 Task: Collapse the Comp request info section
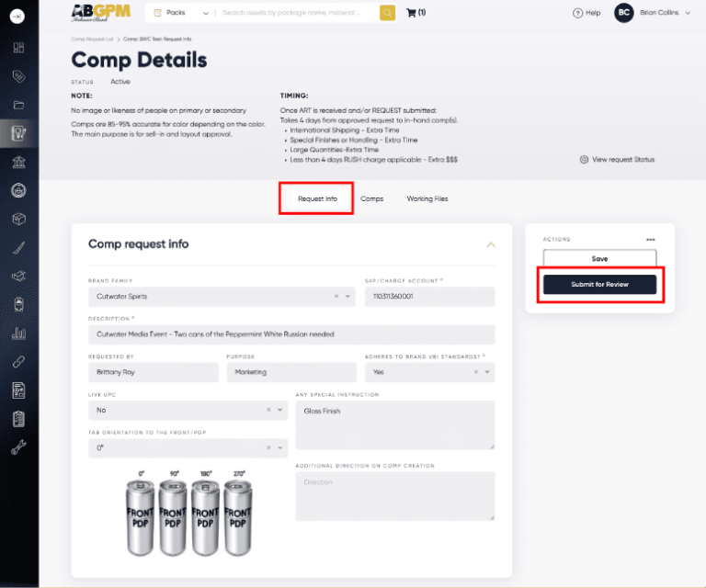(491, 244)
